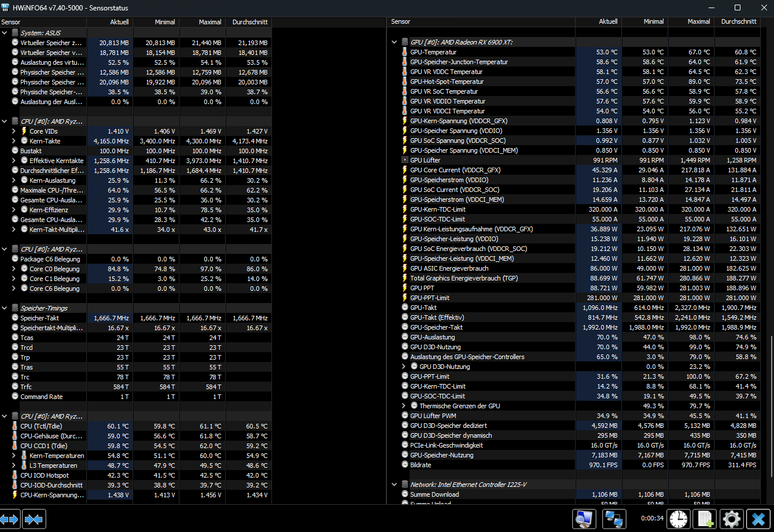
Task: Click thermometer icon beside CPU CCD1 (Tdie)
Action: coord(15,446)
